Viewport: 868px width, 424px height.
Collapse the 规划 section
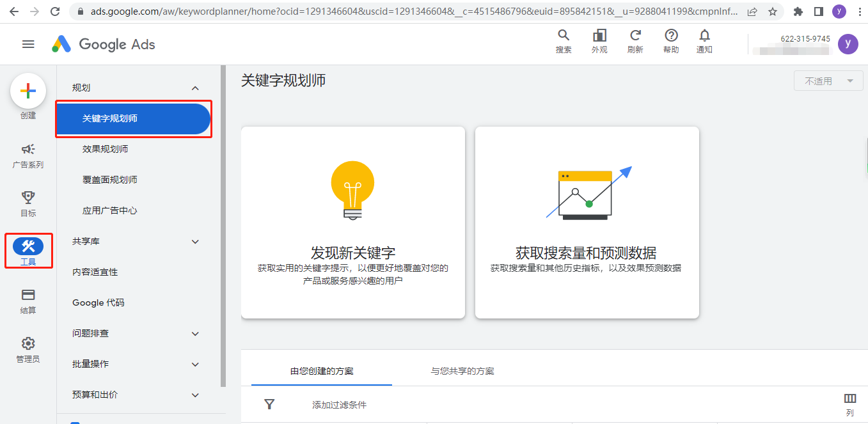pyautogui.click(x=196, y=88)
